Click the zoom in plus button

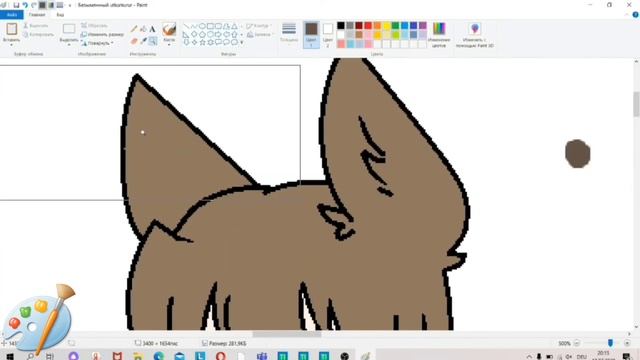627,343
